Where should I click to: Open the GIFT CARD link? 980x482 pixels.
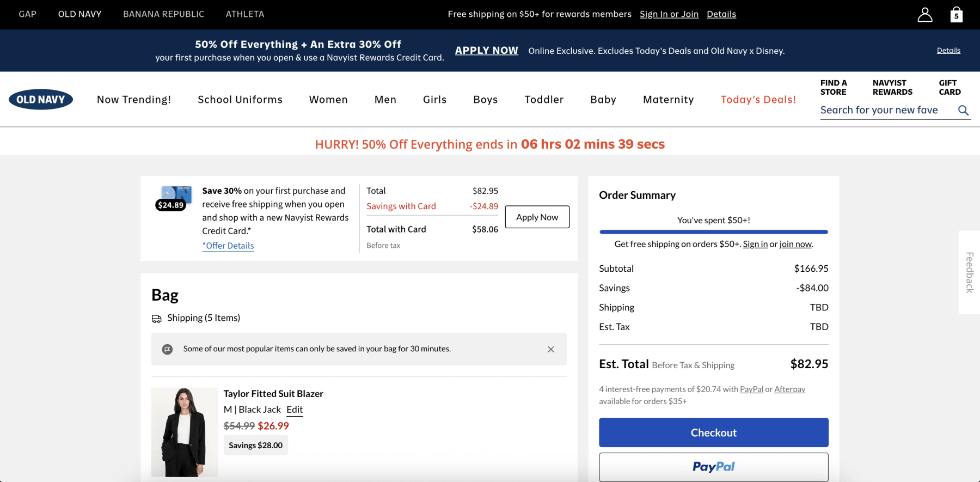[950, 88]
